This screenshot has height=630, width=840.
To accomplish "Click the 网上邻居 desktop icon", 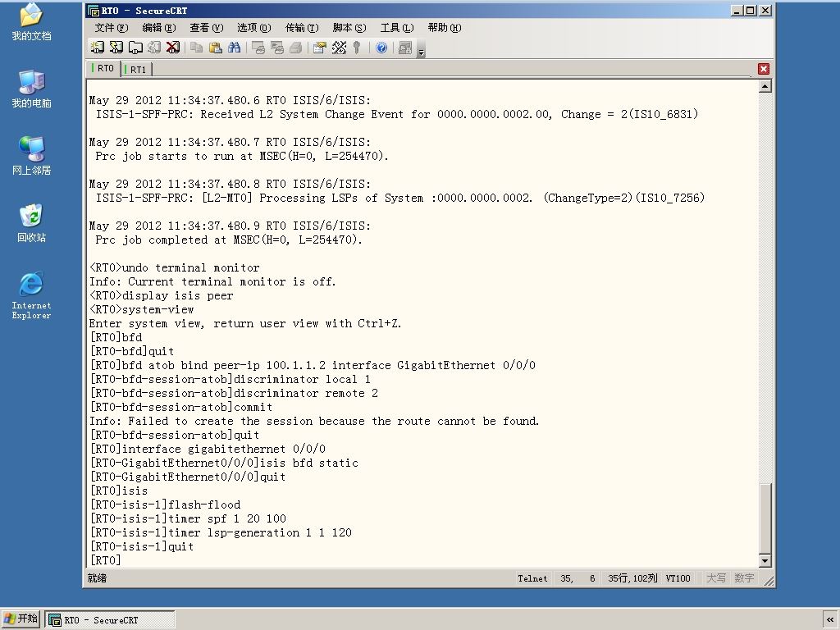I will tap(31, 156).
